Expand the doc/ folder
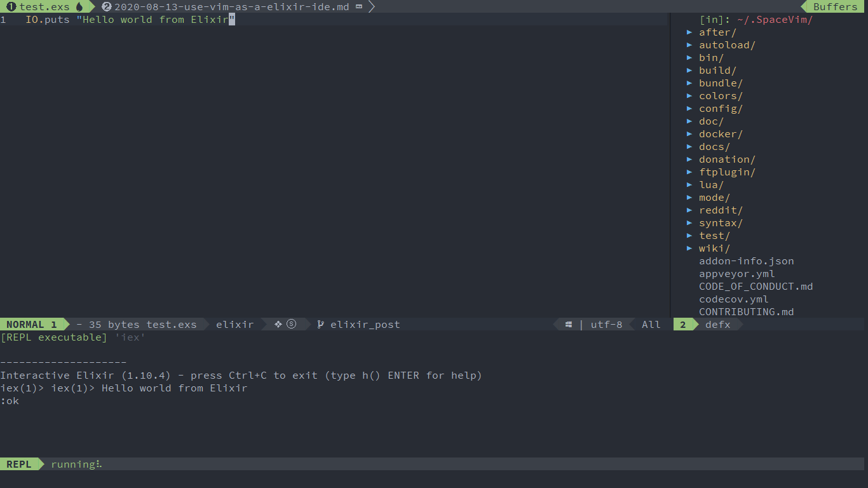The width and height of the screenshot is (868, 488). 711,121
